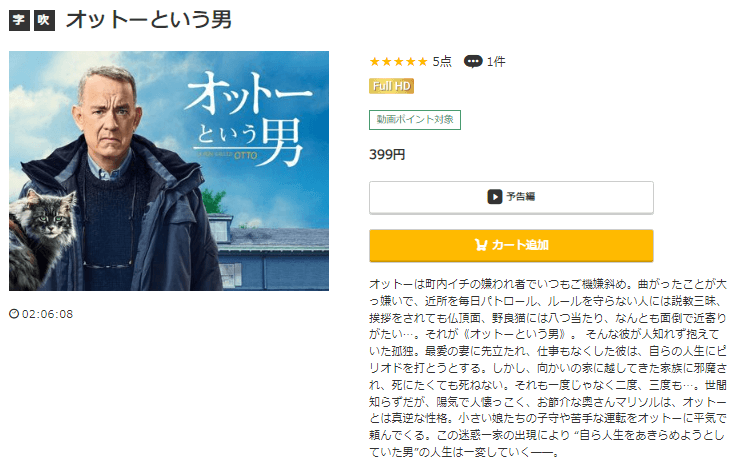Play the 予告編 trailer
Screen dimensions: 735x468
(511, 197)
